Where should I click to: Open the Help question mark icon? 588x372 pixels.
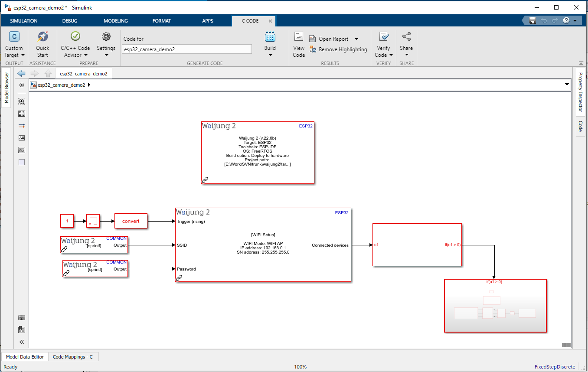coord(566,20)
